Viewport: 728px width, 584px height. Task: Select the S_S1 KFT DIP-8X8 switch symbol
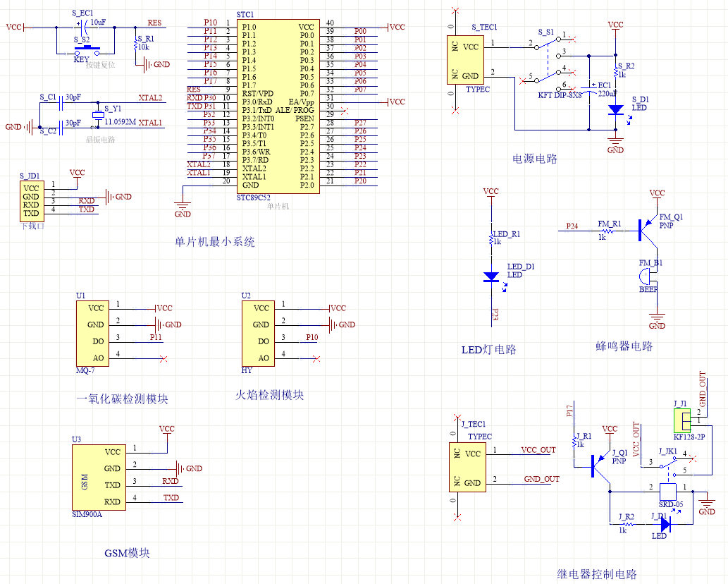click(x=548, y=64)
